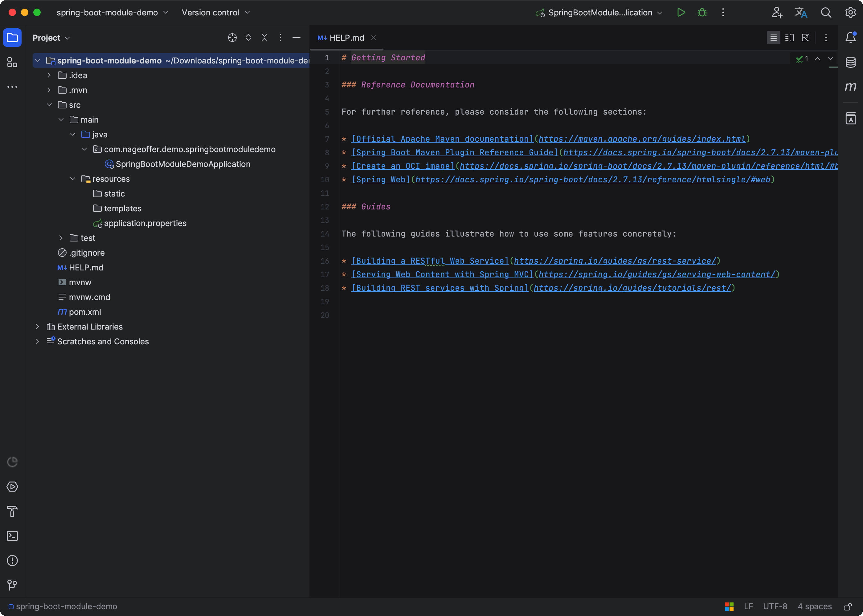This screenshot has width=863, height=616.
Task: Open the Terminal tool window icon
Action: point(12,536)
